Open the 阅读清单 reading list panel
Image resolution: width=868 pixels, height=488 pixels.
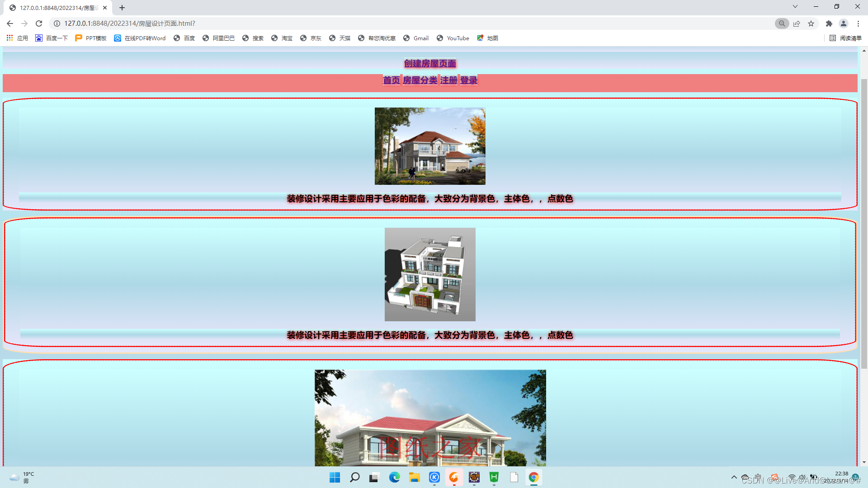click(x=847, y=38)
